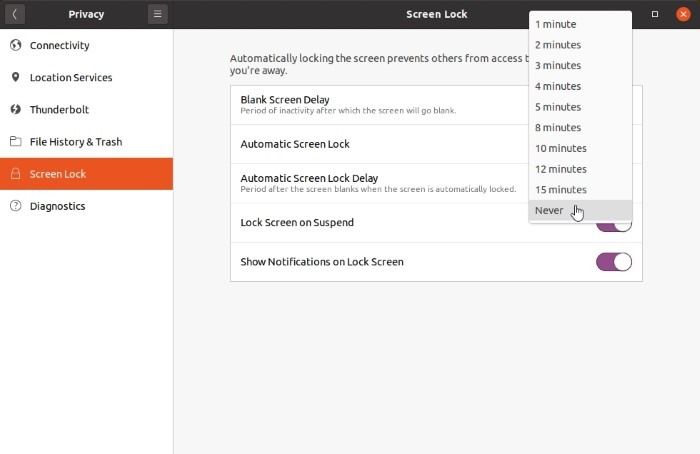Click the File History & Trash folder icon
This screenshot has height=454, width=700.
pos(16,142)
